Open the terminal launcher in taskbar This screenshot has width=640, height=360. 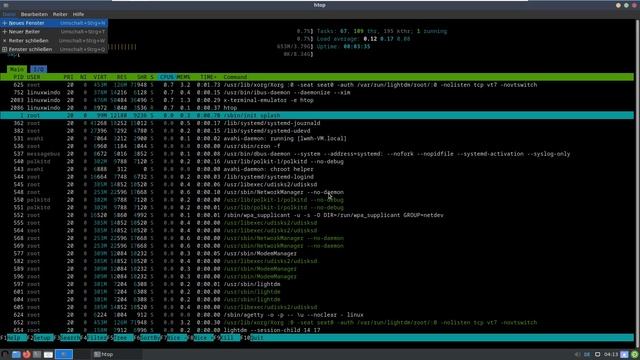click(37, 354)
